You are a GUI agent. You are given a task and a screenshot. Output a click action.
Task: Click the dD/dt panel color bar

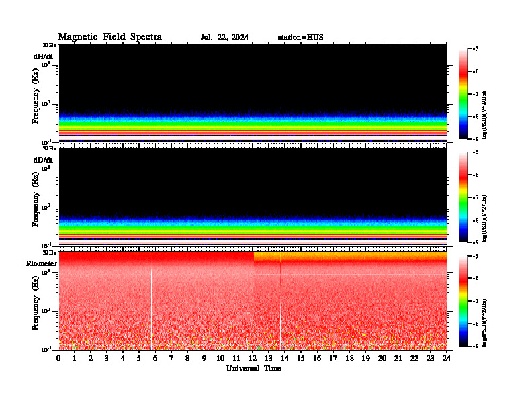click(x=463, y=197)
